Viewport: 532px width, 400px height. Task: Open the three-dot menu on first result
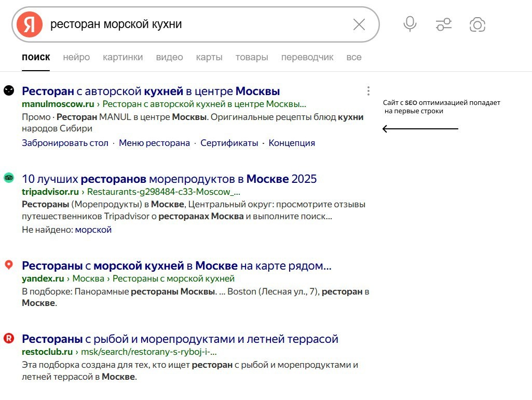tap(368, 91)
